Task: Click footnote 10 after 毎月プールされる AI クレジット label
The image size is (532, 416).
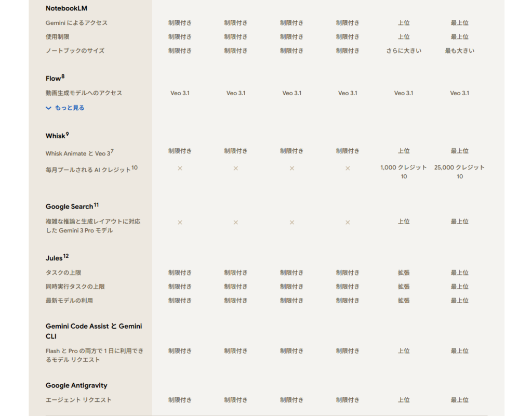Action: 135,168
